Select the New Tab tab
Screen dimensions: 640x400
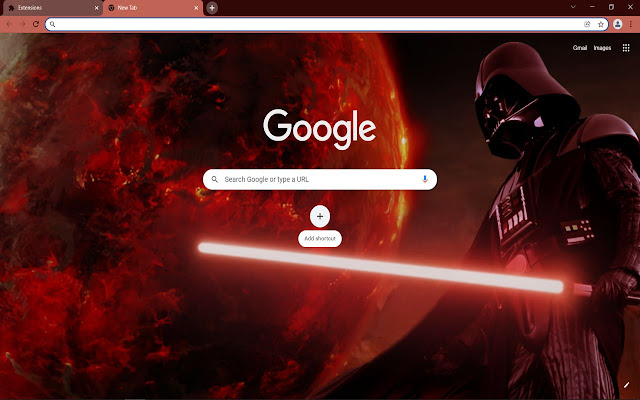[153, 8]
